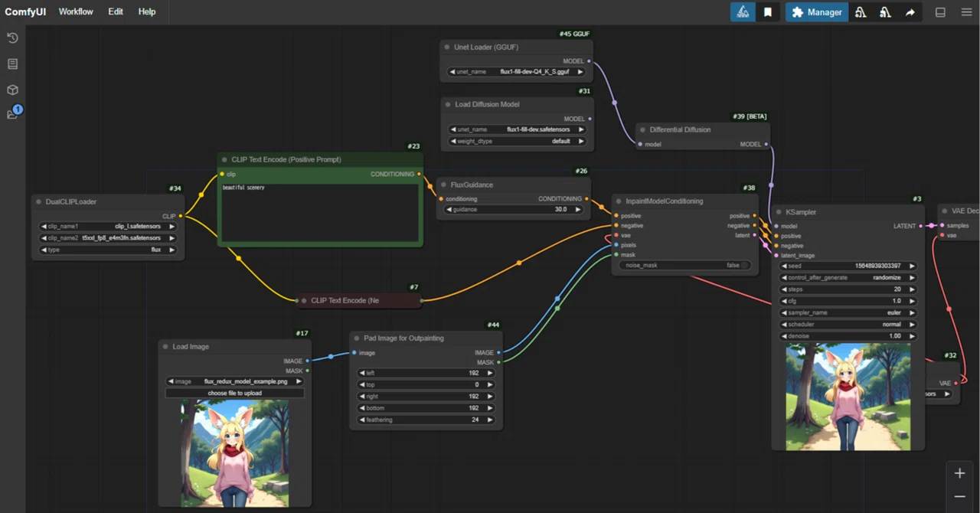The width and height of the screenshot is (980, 513).
Task: Open the hamburger menu icon
Action: (966, 12)
